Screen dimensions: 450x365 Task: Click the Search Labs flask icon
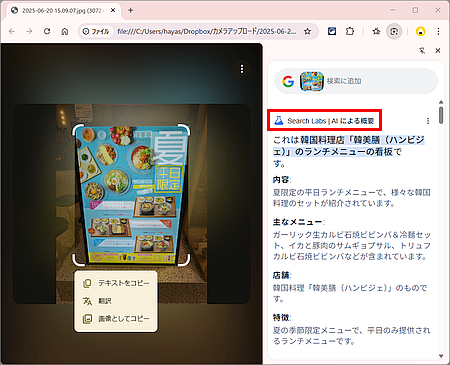pos(279,120)
